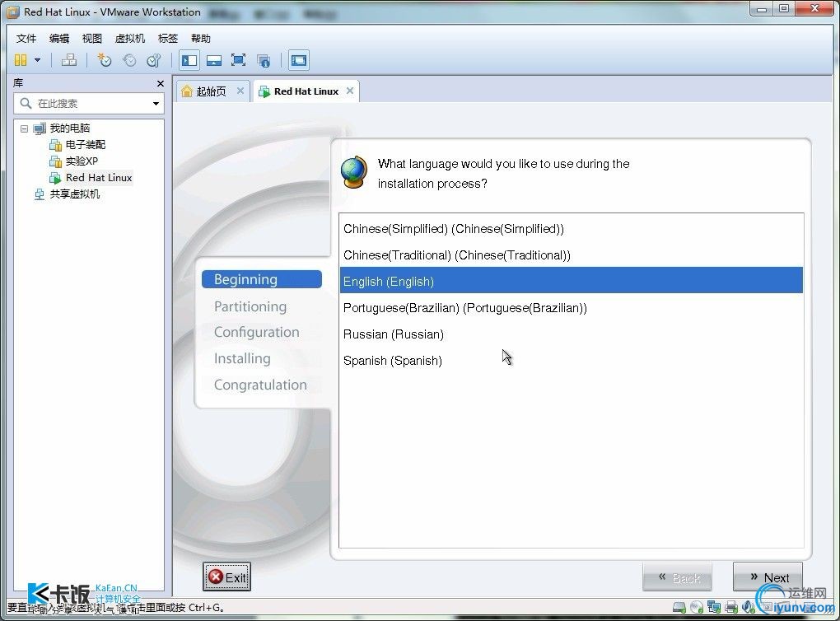
Task: Open the 视图 menu
Action: click(91, 39)
